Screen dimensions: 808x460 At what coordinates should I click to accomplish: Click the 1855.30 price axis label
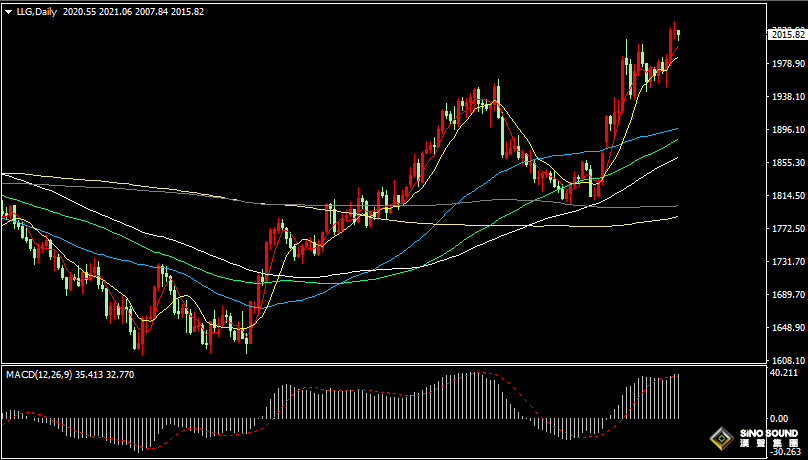786,163
